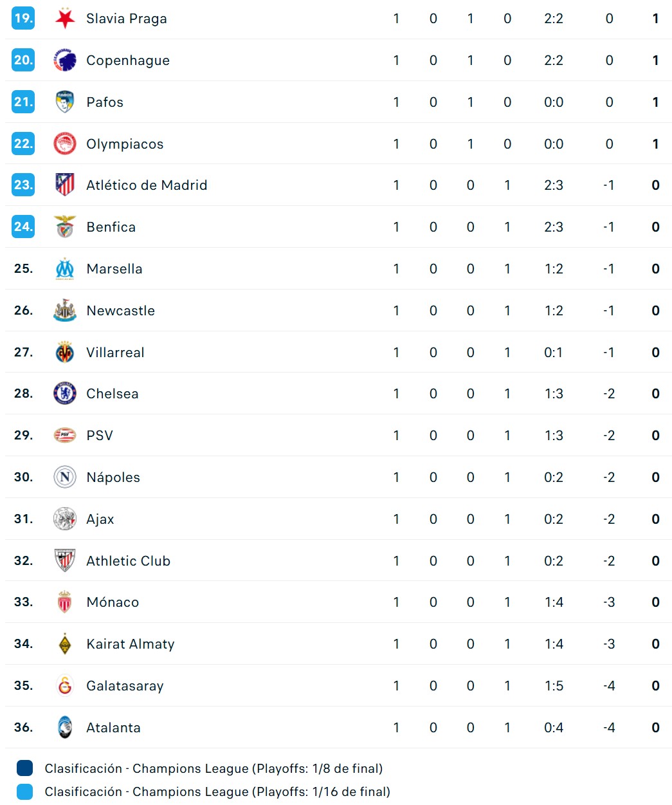Click the Galatasaray club logo
Image resolution: width=672 pixels, height=805 pixels.
point(64,686)
